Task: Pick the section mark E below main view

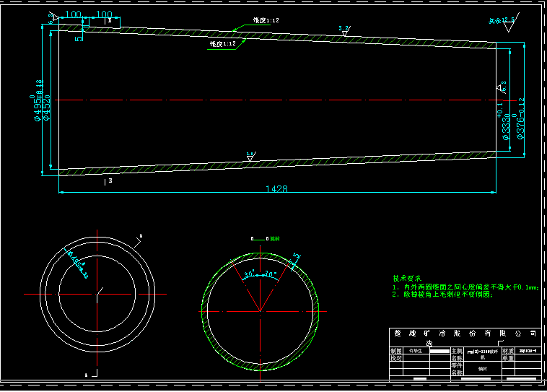Action: [109, 182]
